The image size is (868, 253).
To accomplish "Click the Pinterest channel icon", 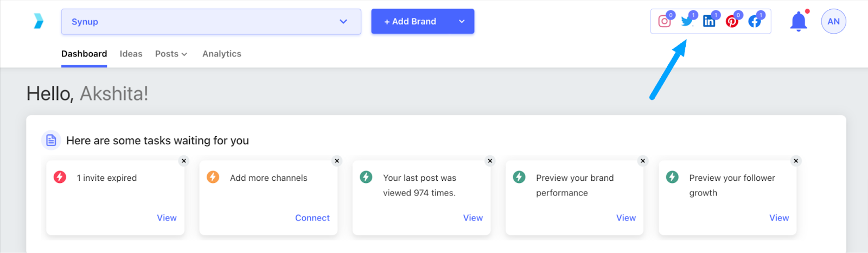I will point(732,22).
